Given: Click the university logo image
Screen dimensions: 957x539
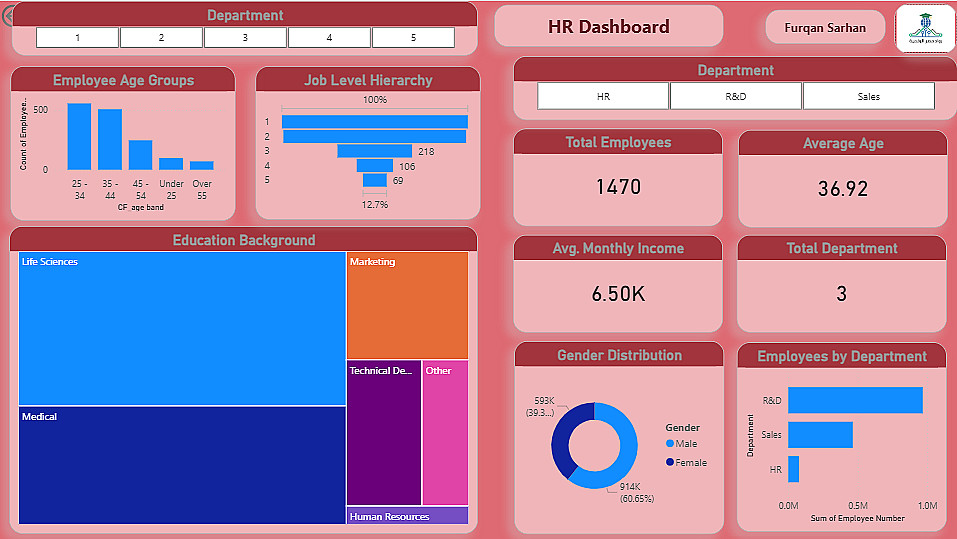Looking at the screenshot, I should click(x=925, y=28).
